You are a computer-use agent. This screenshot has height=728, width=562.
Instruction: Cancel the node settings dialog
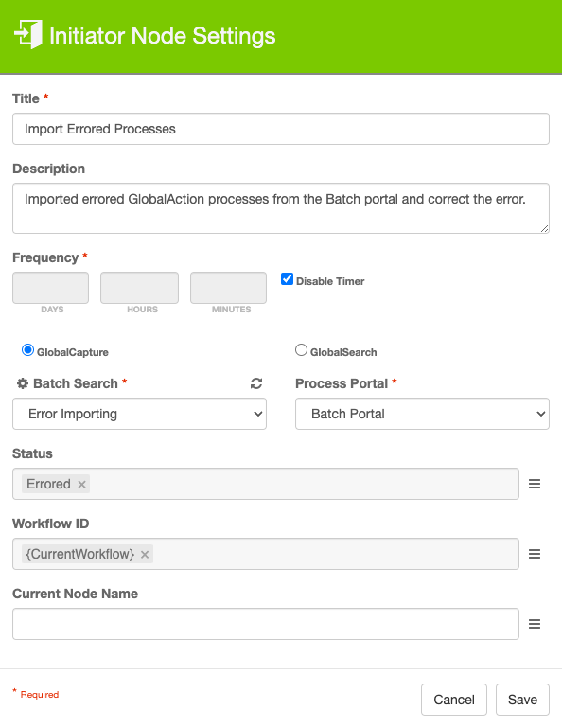[x=454, y=700]
